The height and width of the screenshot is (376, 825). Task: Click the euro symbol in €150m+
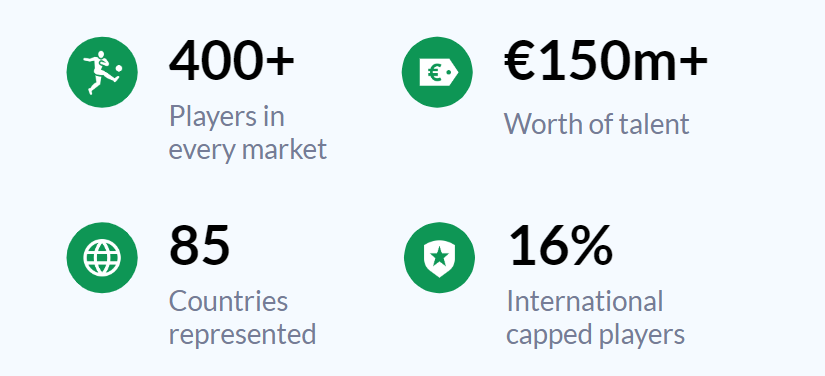pos(520,61)
